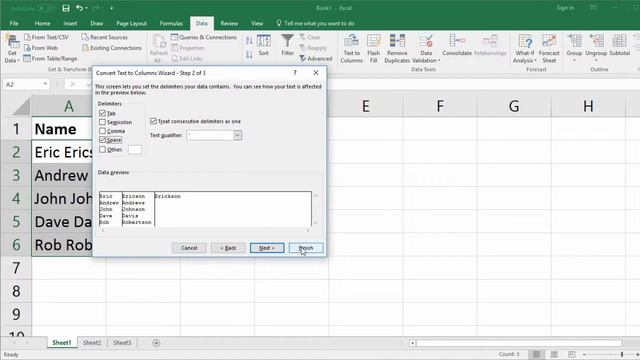
Task: Click the Group outline icon
Action: click(574, 49)
